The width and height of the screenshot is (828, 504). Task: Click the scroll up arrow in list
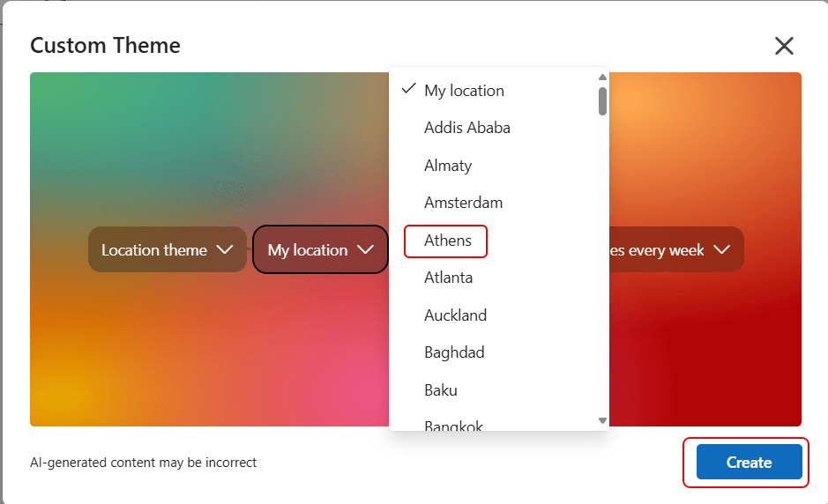(x=603, y=77)
